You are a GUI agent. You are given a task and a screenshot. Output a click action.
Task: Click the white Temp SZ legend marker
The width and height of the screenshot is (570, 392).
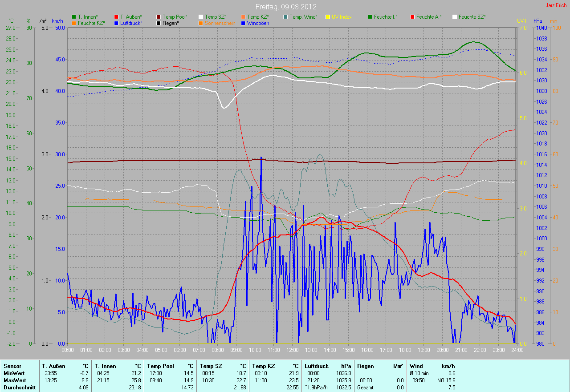pyautogui.click(x=201, y=17)
